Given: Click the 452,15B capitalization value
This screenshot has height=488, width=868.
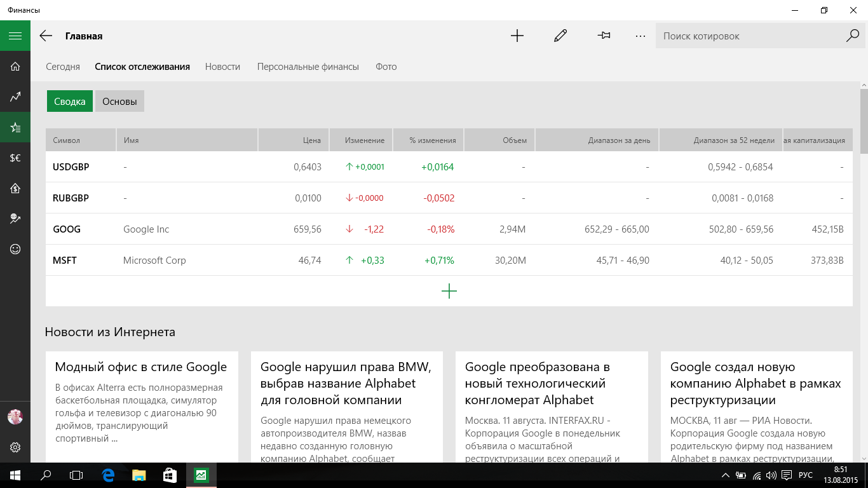Looking at the screenshot, I should pos(828,229).
